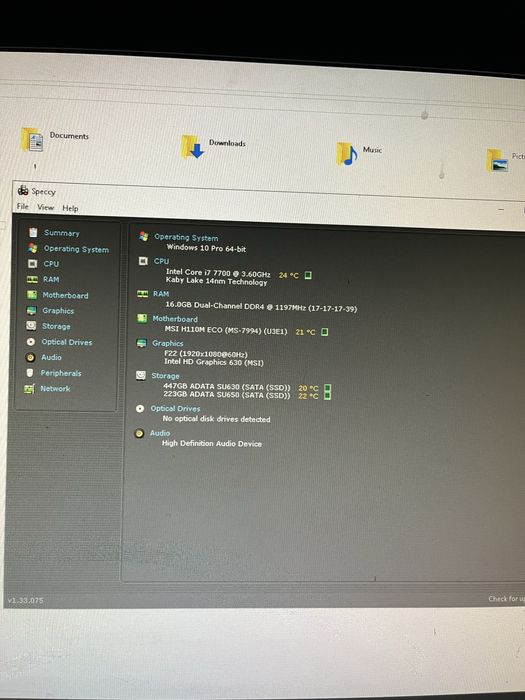The width and height of the screenshot is (525, 700).
Task: Select RAM in the sidebar
Action: (x=51, y=279)
